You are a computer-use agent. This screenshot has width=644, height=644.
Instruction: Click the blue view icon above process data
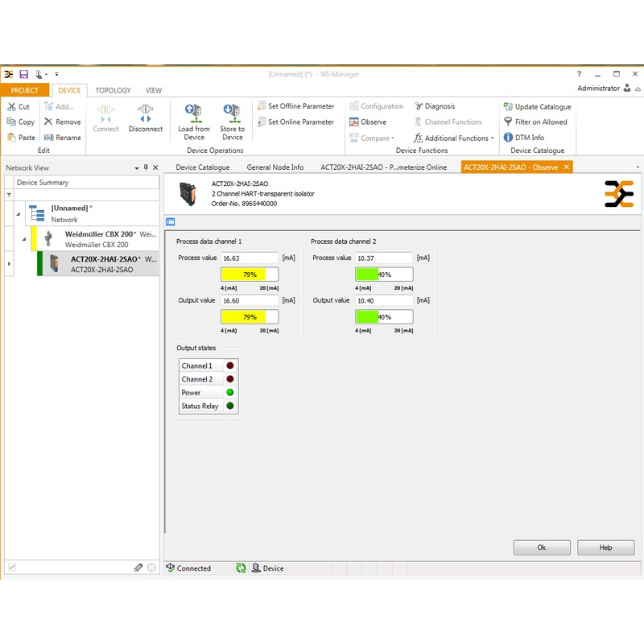click(x=171, y=222)
